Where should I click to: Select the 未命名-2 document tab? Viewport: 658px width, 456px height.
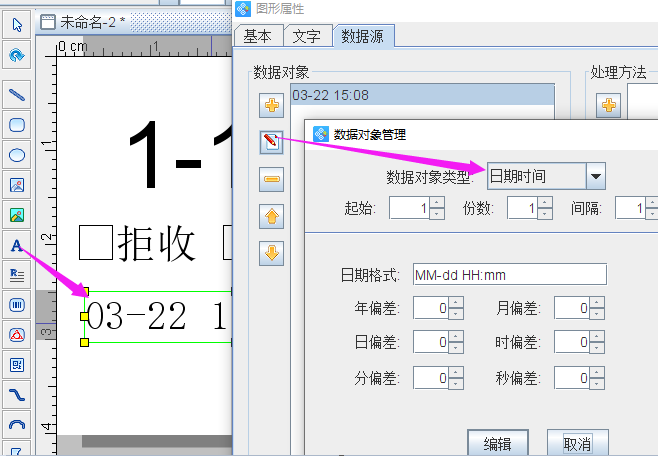pos(84,22)
